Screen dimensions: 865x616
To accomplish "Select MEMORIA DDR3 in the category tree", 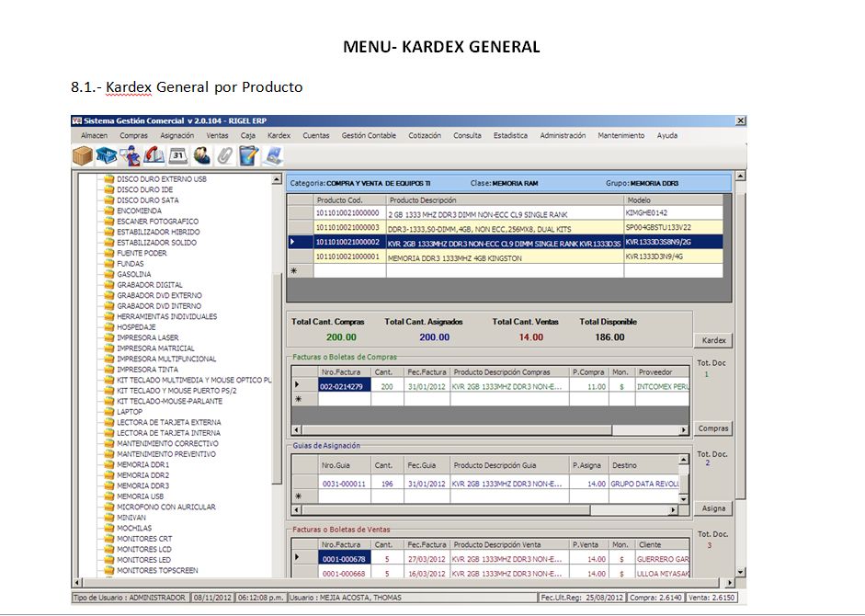I will (x=142, y=485).
